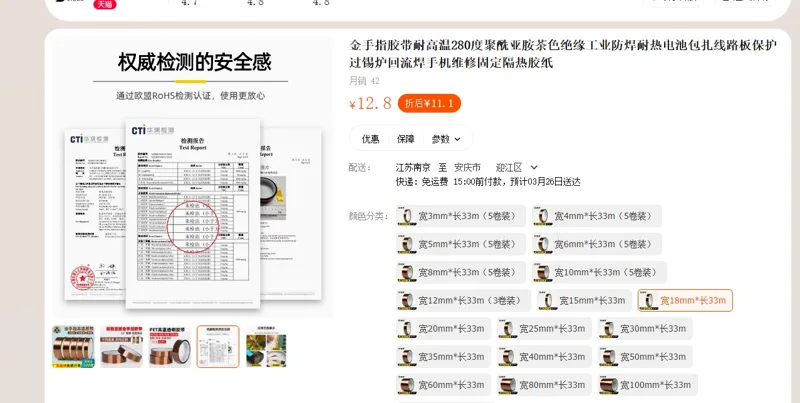Open the product title link

(x=563, y=54)
